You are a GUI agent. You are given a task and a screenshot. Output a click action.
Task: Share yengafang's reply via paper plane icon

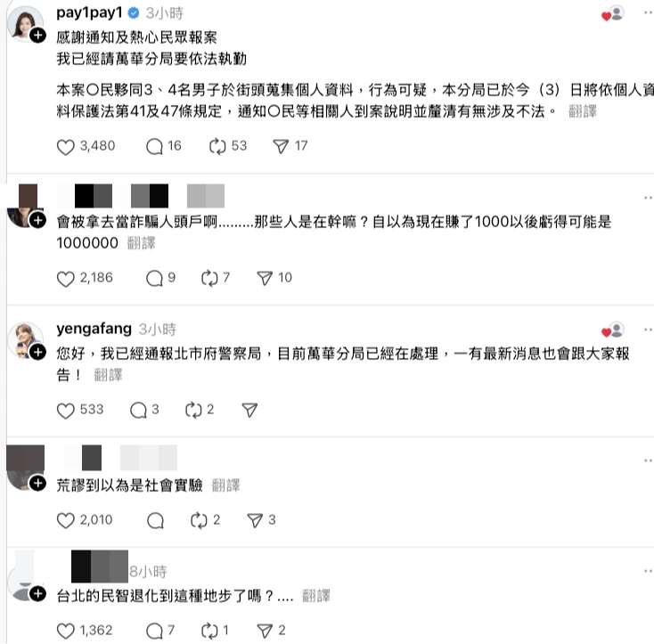pos(249,410)
